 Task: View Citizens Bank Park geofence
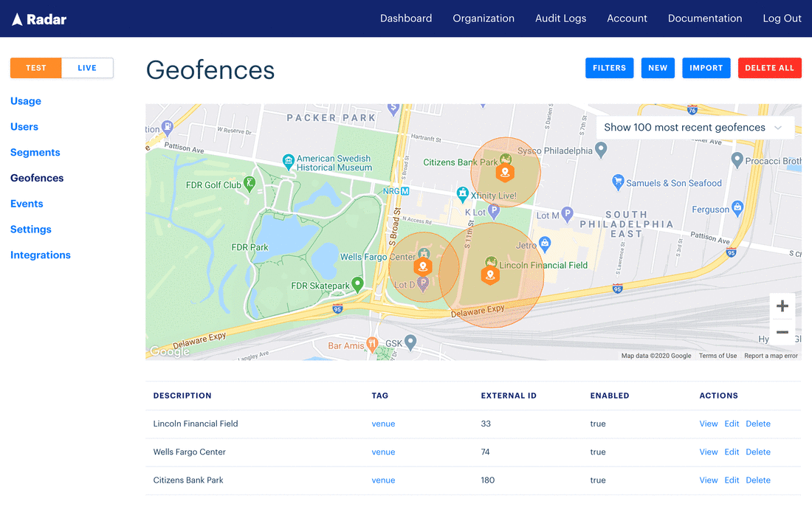[x=709, y=480]
